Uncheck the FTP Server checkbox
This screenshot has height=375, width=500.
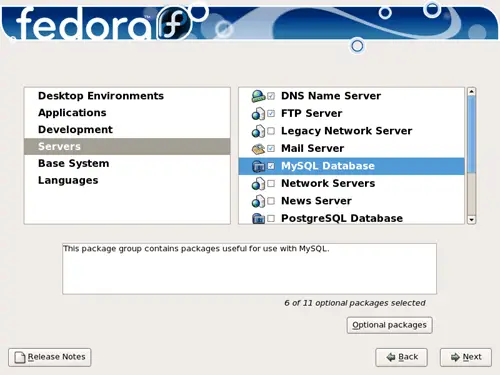click(271, 114)
